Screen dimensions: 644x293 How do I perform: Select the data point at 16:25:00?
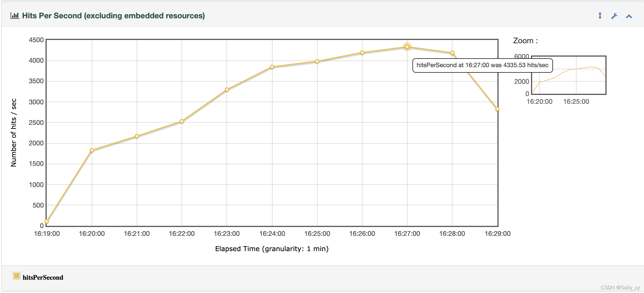coord(317,61)
